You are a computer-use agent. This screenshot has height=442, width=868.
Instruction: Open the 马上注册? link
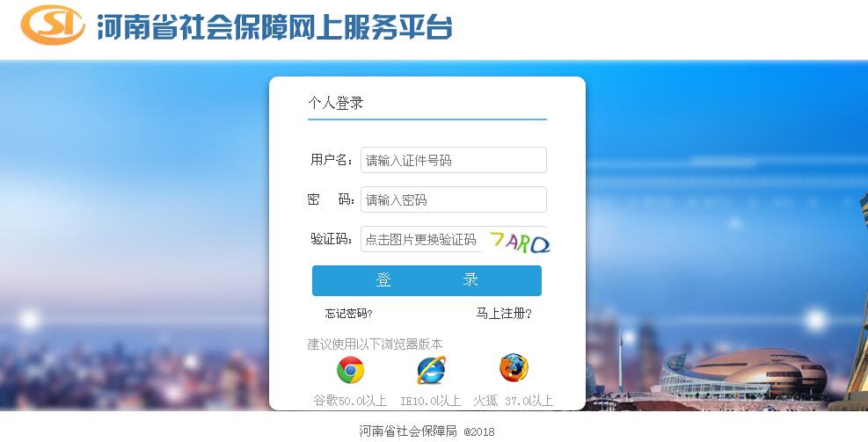coord(504,314)
